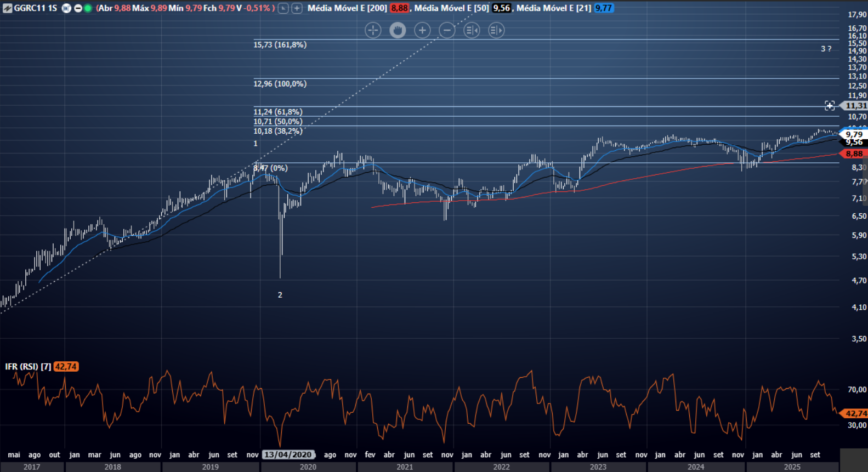Zoom in with the plus button
This screenshot has width=868, height=472.
422,30
